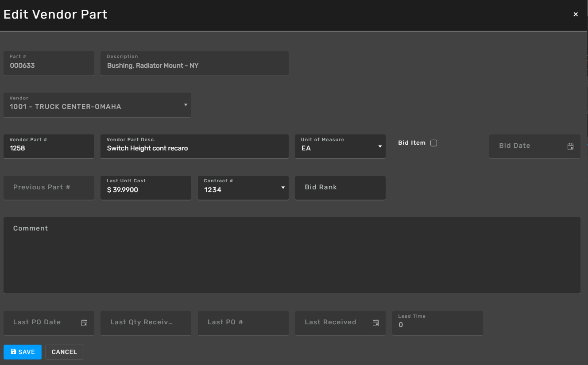Select the Last Qty Received field
Screen dimensions: 588x365
146,323
